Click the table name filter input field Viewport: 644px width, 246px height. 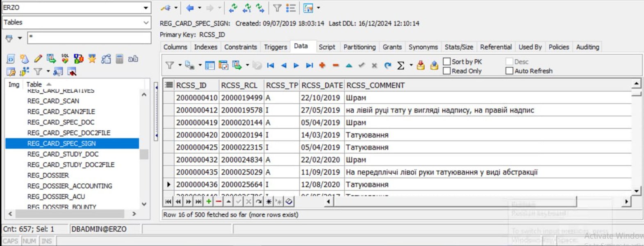coord(89,38)
